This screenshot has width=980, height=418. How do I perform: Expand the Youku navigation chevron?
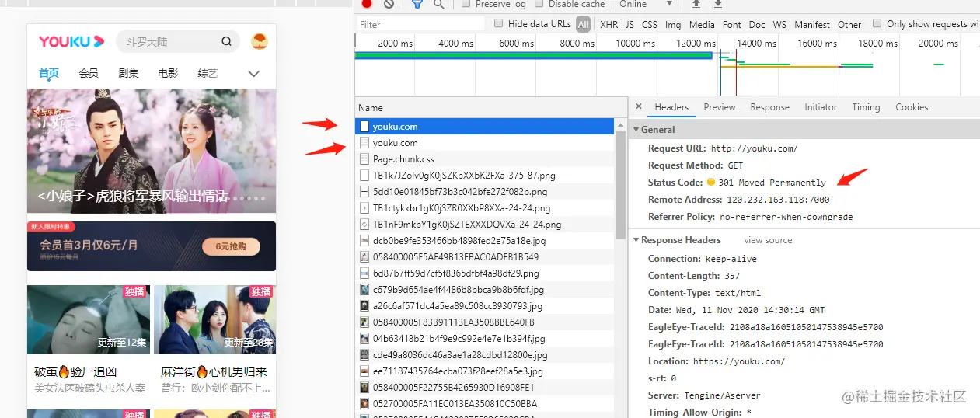point(253,74)
